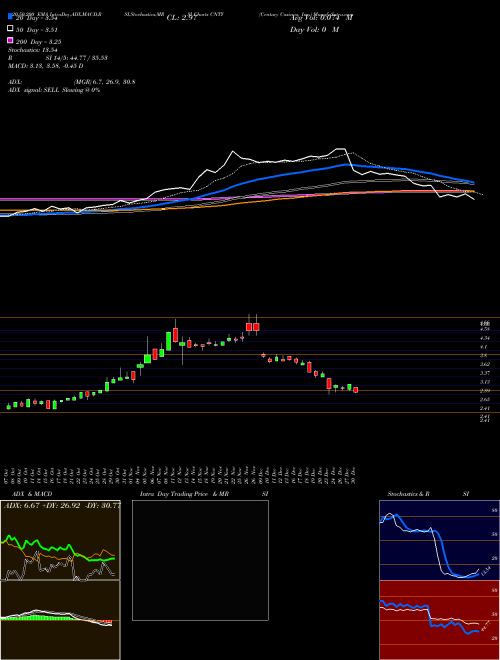Select the 'Stochastics: 13.54' readout

[x=33, y=50]
